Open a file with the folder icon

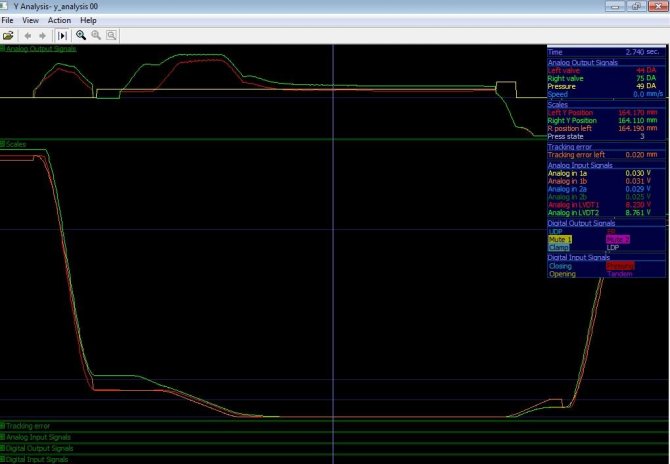(x=8, y=35)
